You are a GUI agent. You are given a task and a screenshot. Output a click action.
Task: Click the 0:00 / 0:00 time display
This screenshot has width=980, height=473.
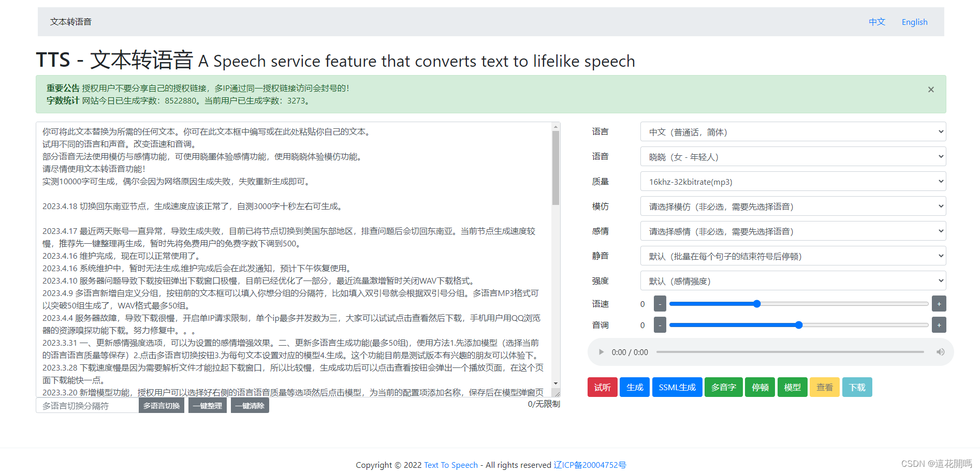[x=630, y=352]
